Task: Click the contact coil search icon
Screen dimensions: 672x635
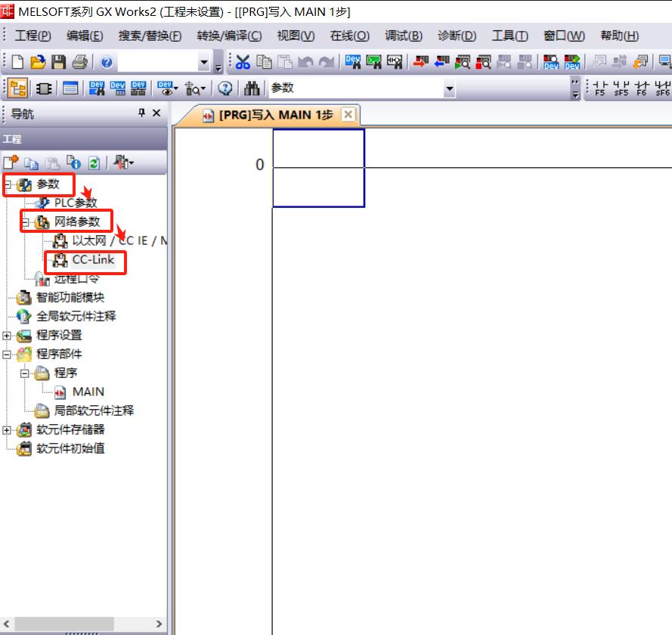Action: point(395,63)
